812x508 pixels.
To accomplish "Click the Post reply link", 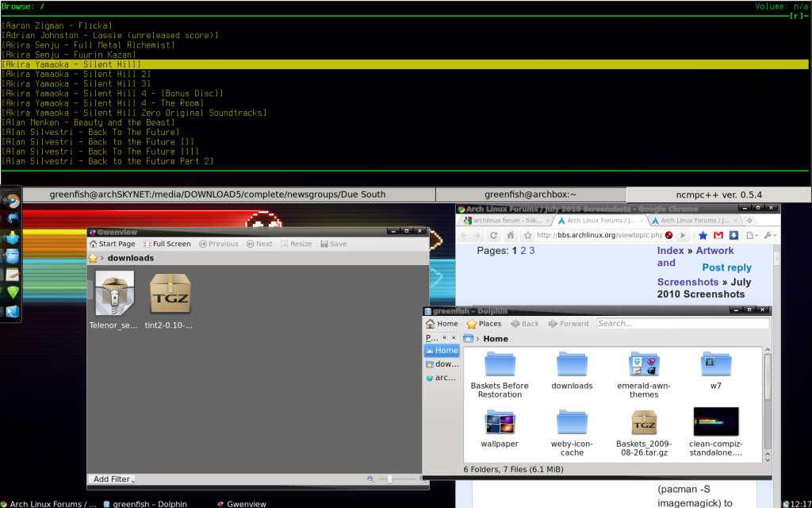I will coord(726,267).
